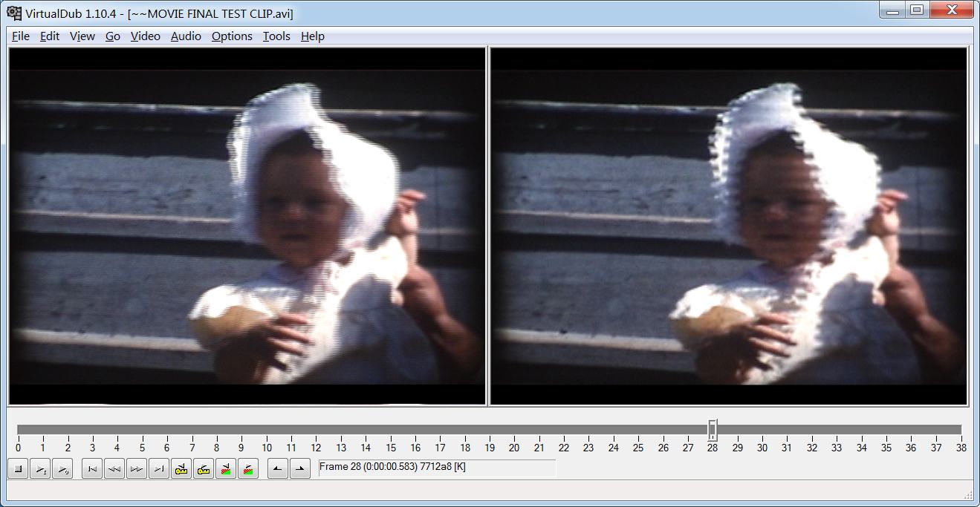The width and height of the screenshot is (980, 507).
Task: Click the seek bar track above frame 10
Action: pos(266,429)
